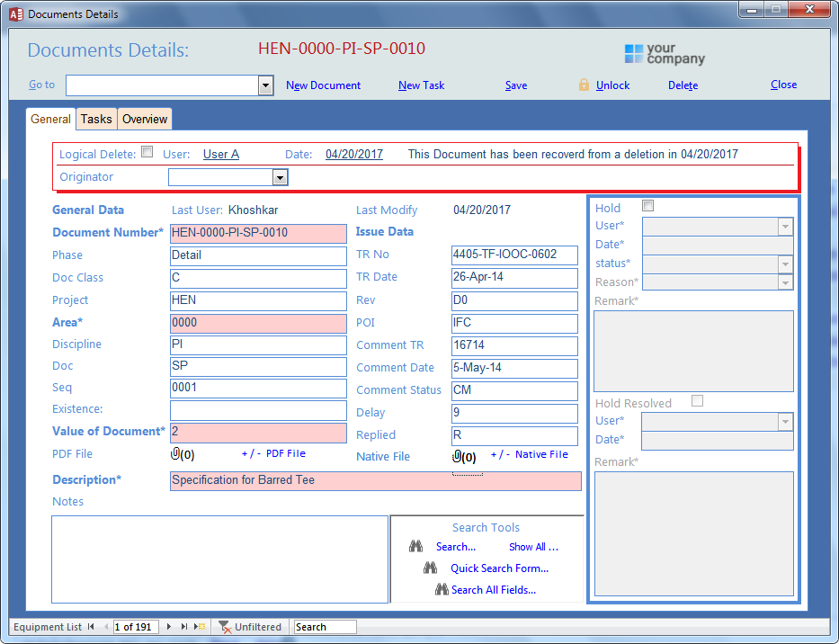Viewport: 839px width, 644px height.
Task: Click the current record number box
Action: 136,627
